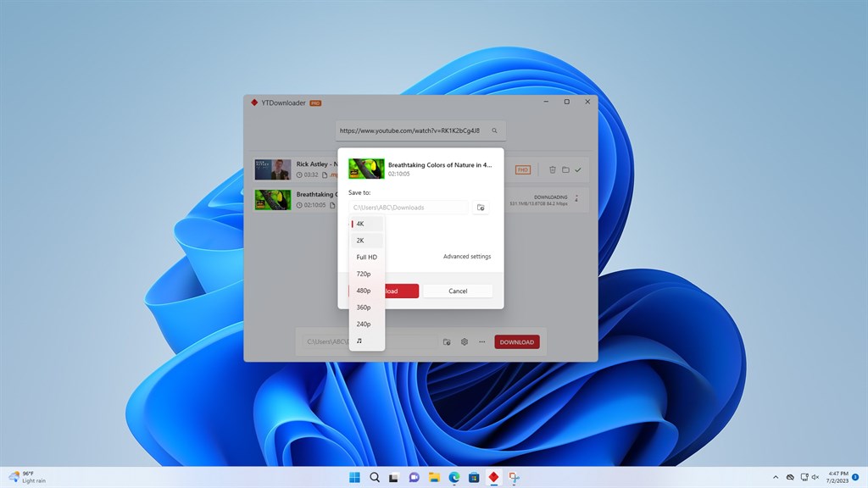Open the network tray icon

[x=804, y=477]
